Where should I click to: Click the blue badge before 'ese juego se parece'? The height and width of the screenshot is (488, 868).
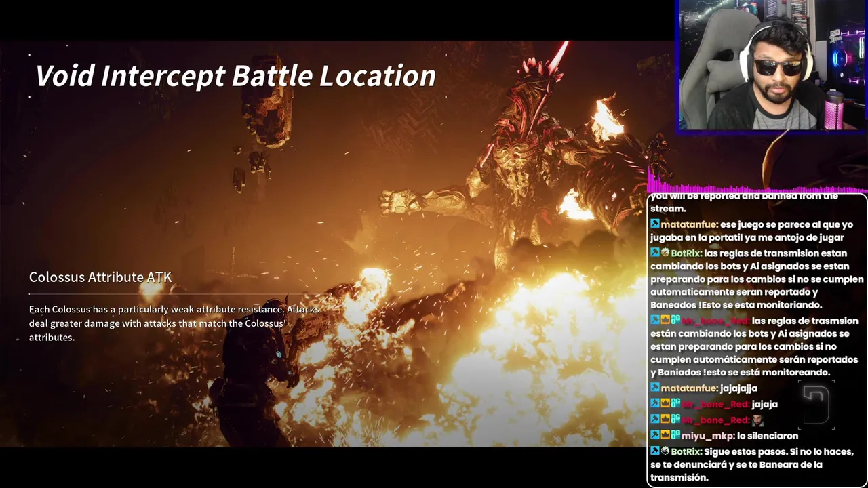click(655, 224)
